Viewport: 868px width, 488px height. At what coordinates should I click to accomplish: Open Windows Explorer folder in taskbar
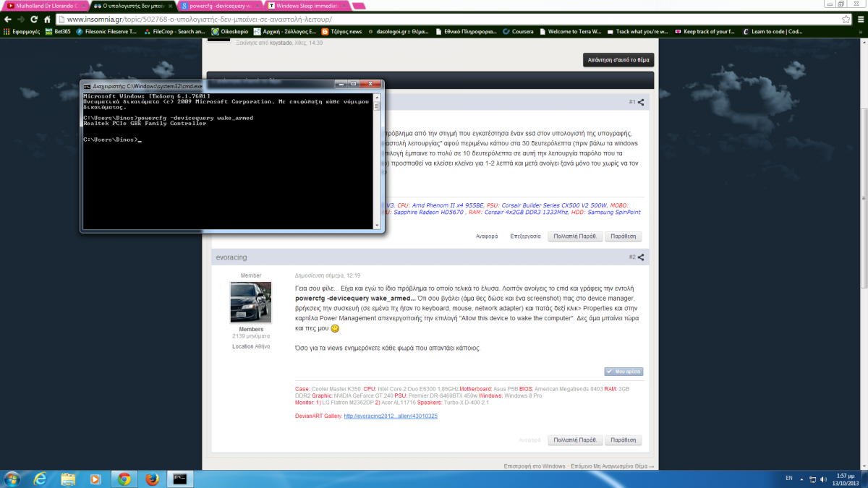pyautogui.click(x=68, y=478)
